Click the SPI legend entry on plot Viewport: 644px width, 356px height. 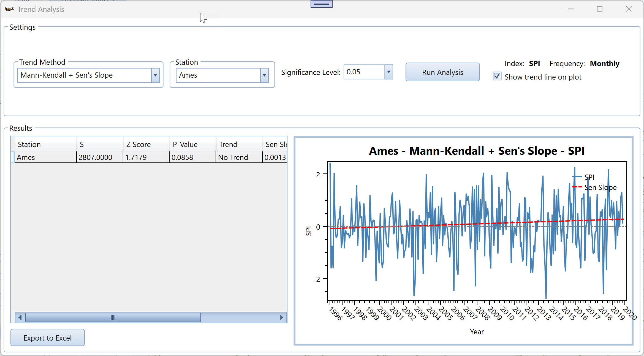[x=583, y=177]
